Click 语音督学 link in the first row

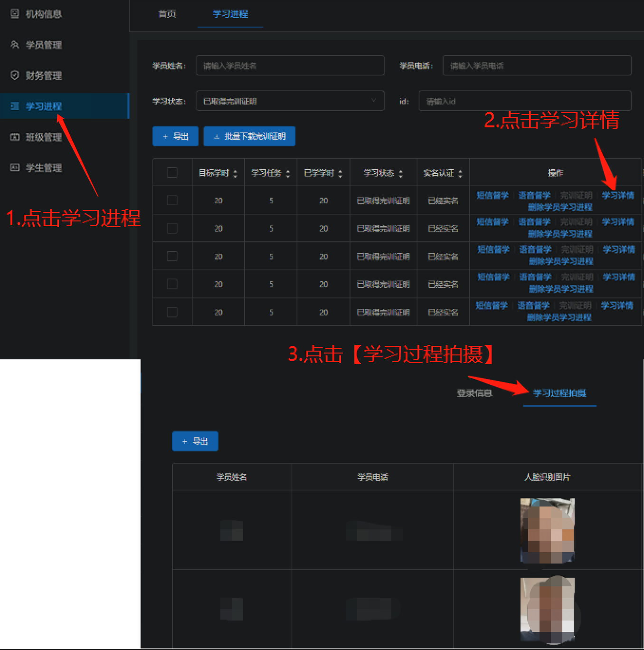[x=534, y=195]
